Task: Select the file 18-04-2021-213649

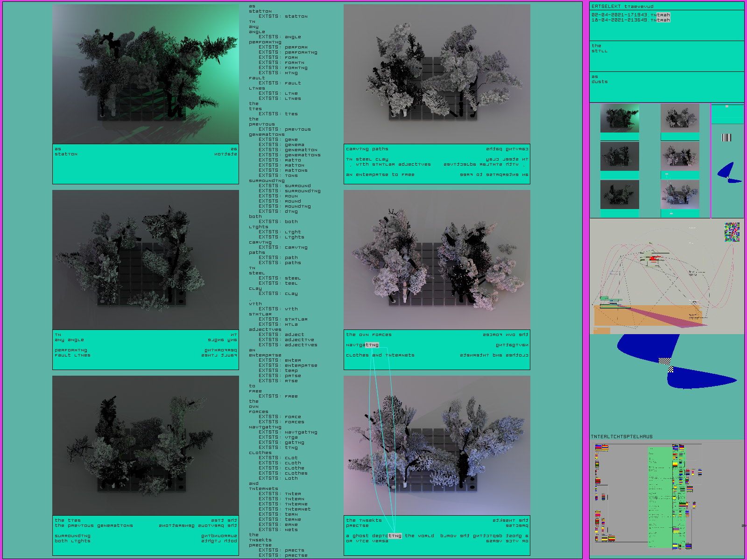Action: (x=630, y=20)
